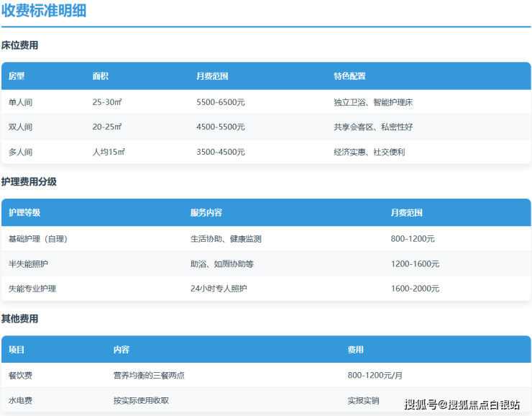Click the 共享会客区、私密性好 cell
Image resolution: width=532 pixels, height=416 pixels.
[x=373, y=127]
